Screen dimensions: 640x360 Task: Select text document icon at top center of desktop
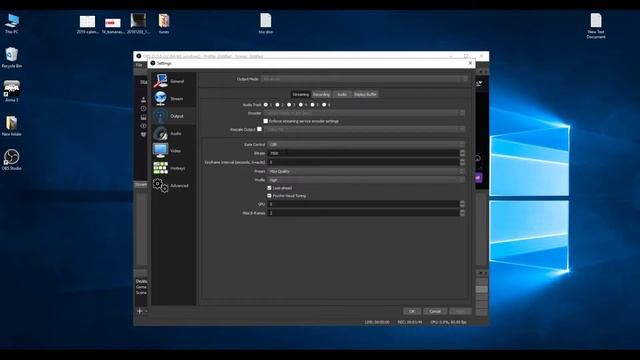(x=266, y=24)
